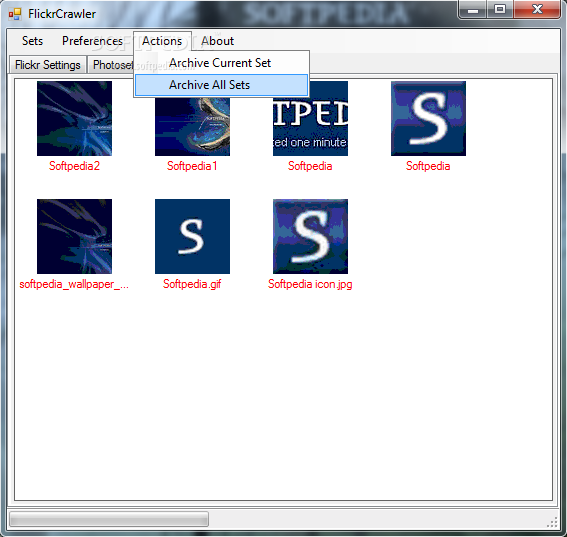Click the softpedia_wallpaper_... file name

coord(74,284)
